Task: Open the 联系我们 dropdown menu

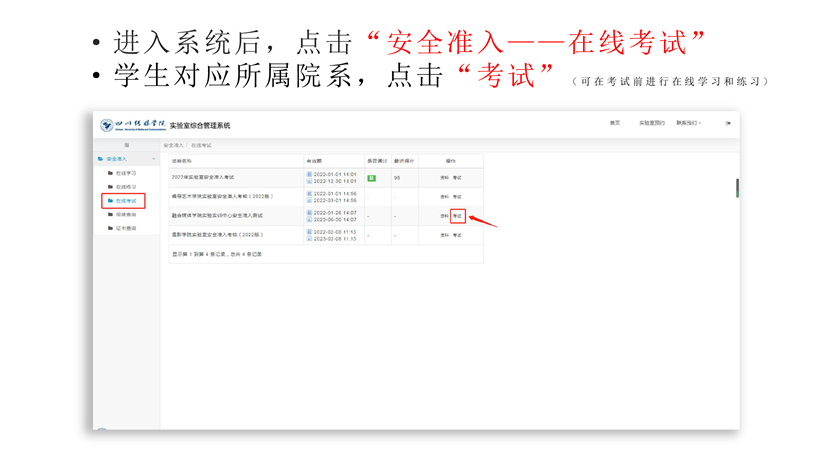Action: point(688,123)
